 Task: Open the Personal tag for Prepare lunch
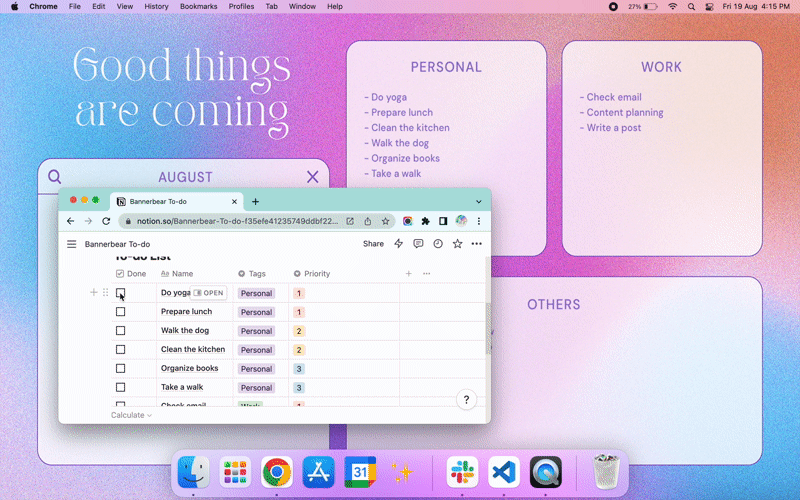tap(256, 312)
